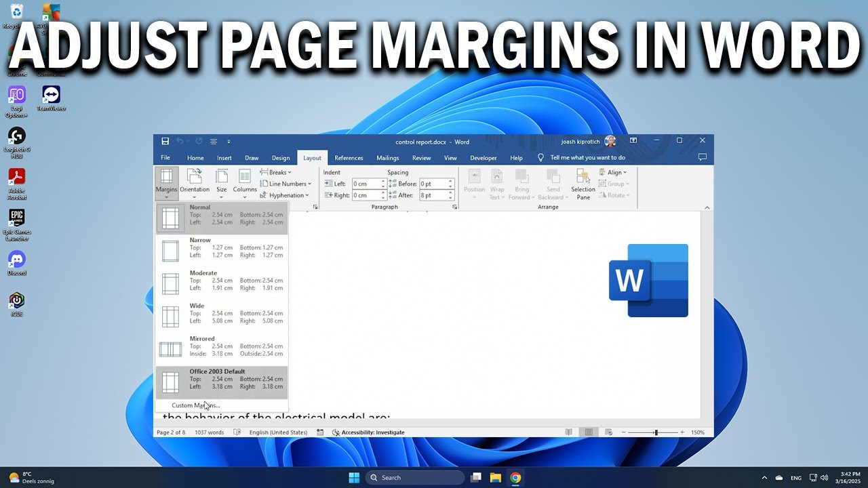Open Google Chrome from the taskbar
Viewport: 868px width, 488px height.
pyautogui.click(x=515, y=478)
